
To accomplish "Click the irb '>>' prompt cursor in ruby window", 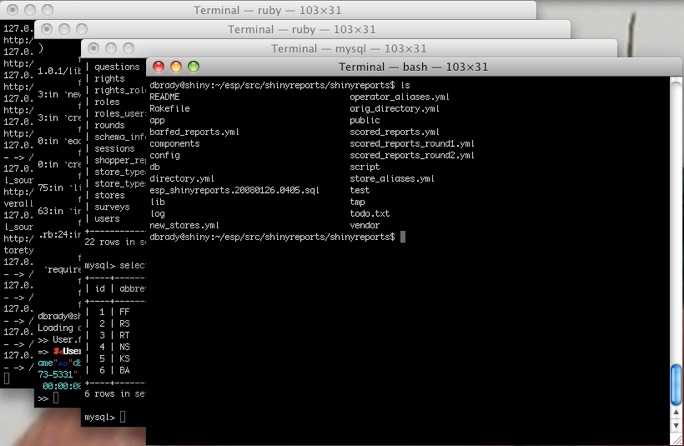I will pyautogui.click(x=55, y=398).
